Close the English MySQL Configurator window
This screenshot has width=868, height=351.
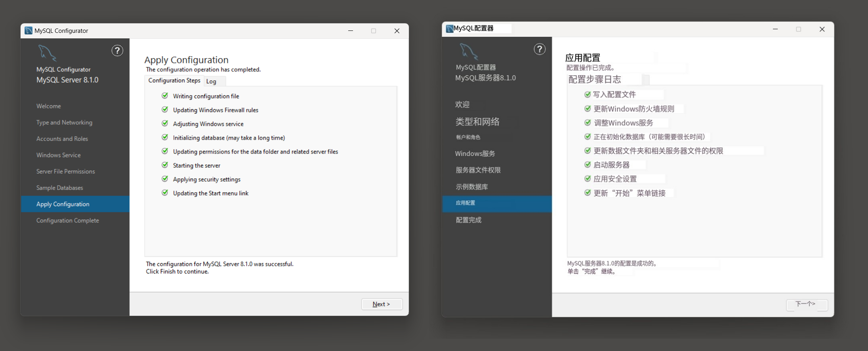coord(397,31)
